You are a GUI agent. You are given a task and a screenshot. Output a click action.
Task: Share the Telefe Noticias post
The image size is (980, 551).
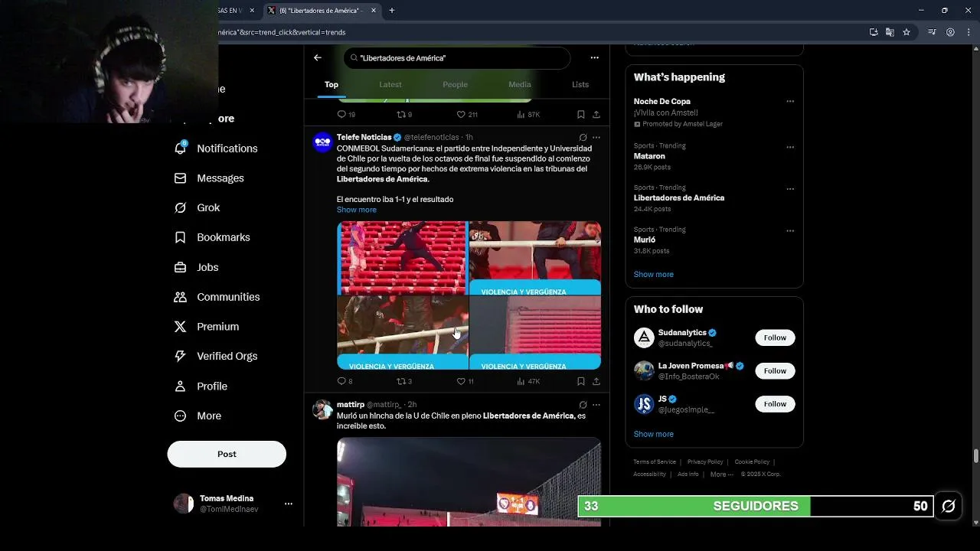596,381
